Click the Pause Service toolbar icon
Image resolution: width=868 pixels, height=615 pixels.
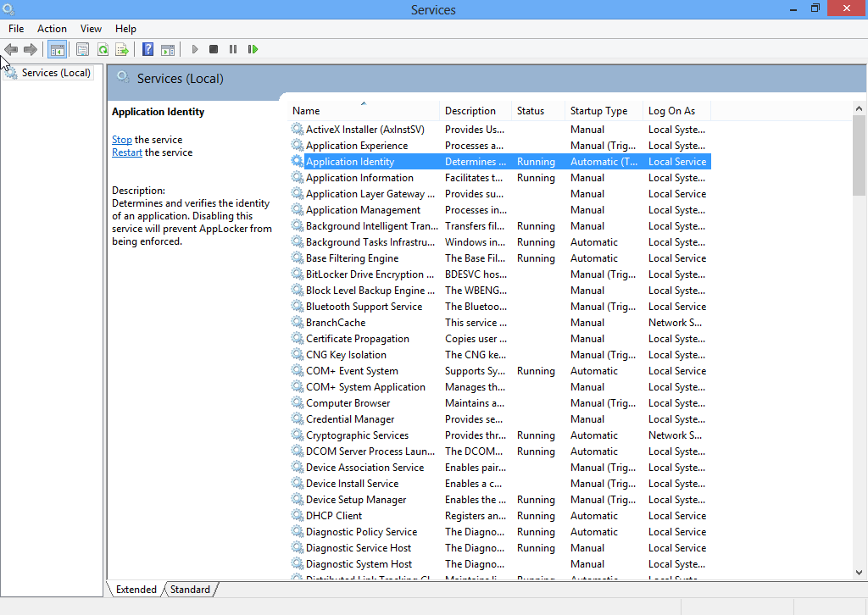[233, 49]
